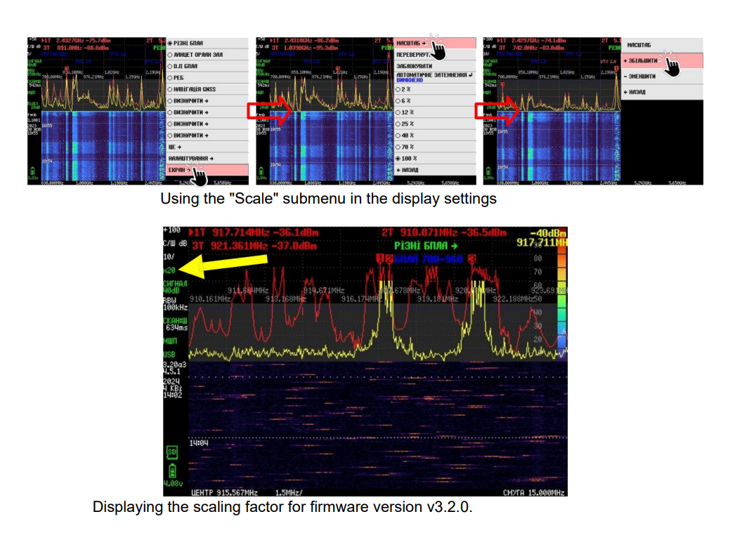Select marker 3 on the large spectrum
The width and height of the screenshot is (756, 559).
471,260
